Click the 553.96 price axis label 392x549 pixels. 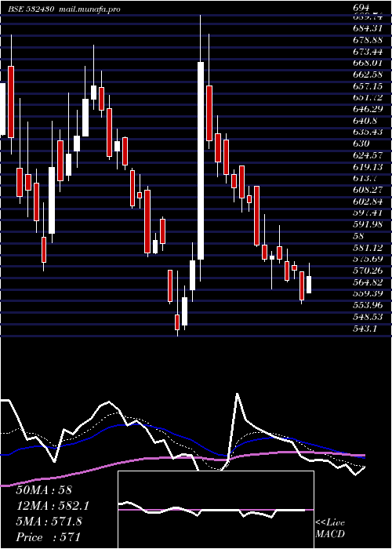point(368,305)
